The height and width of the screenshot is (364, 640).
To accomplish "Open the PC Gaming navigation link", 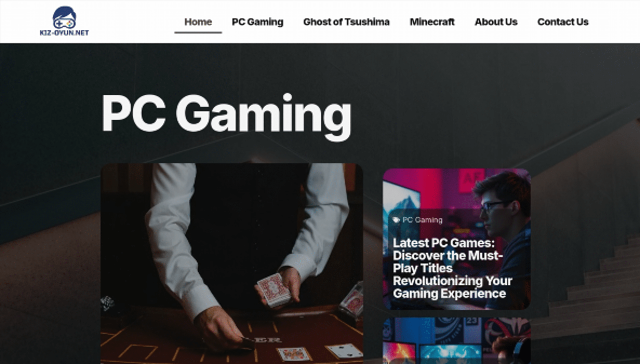I will point(257,22).
